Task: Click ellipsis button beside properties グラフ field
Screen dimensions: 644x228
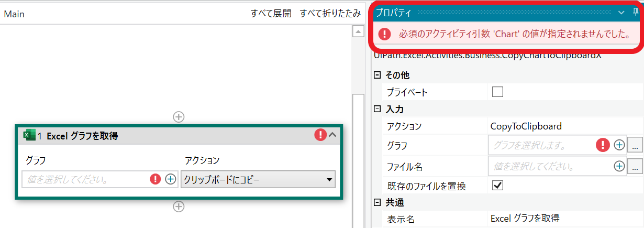Action: 635,145
